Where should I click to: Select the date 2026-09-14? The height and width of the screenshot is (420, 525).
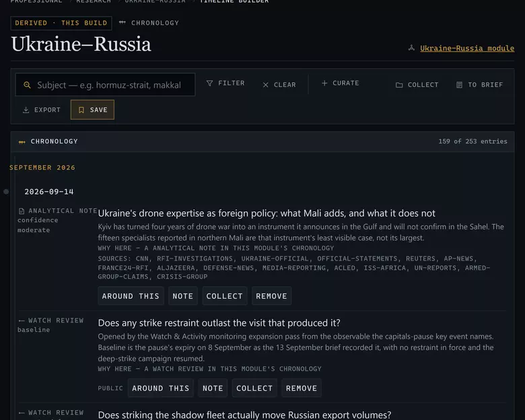[49, 192]
